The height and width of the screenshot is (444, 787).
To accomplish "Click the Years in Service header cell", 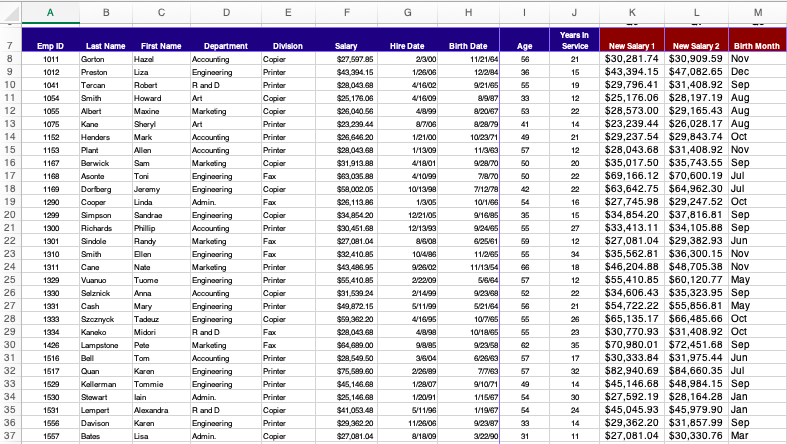I will pos(575,40).
